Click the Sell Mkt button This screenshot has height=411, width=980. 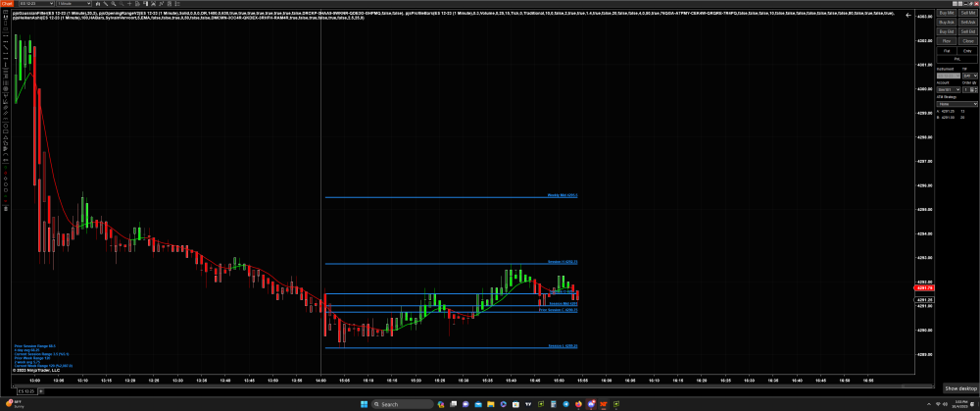[x=968, y=13]
